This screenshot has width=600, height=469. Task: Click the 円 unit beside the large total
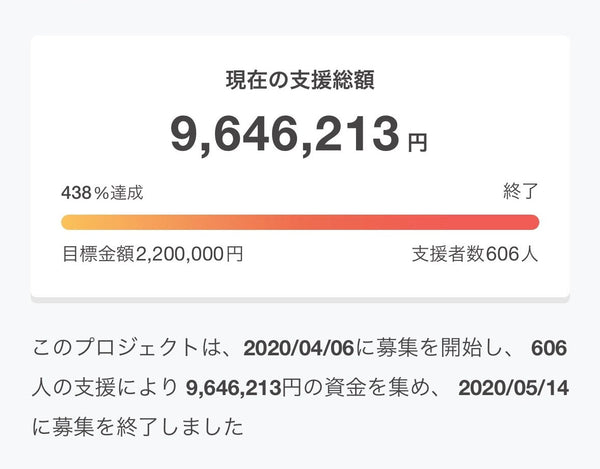[x=417, y=143]
